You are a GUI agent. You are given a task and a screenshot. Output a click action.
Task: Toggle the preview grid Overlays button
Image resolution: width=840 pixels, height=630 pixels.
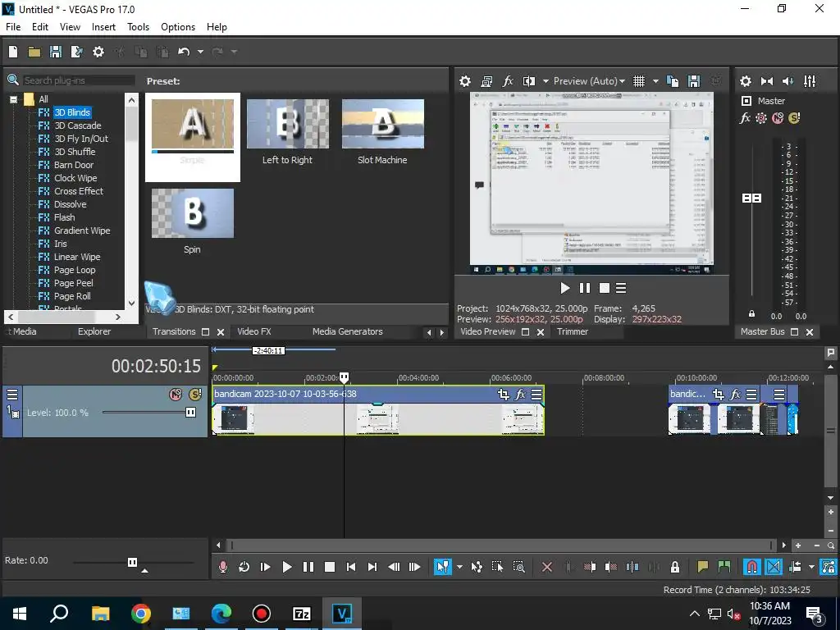(x=638, y=81)
